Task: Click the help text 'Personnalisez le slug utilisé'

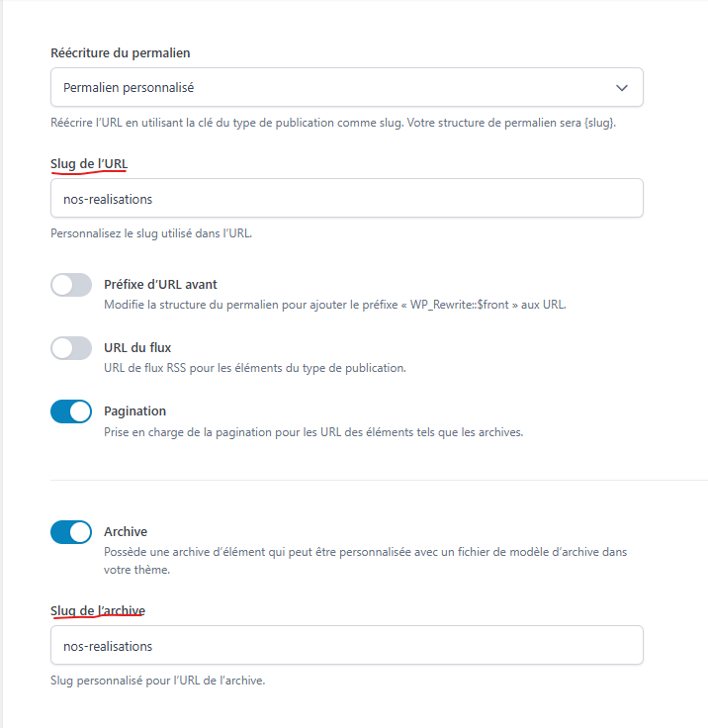Action: pyautogui.click(x=151, y=233)
